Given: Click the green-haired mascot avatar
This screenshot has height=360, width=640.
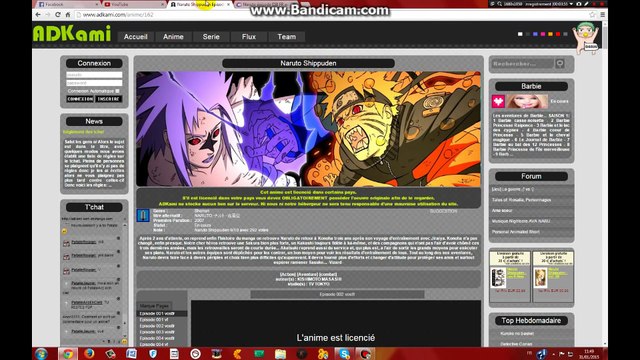Looking at the screenshot, I should (586, 38).
